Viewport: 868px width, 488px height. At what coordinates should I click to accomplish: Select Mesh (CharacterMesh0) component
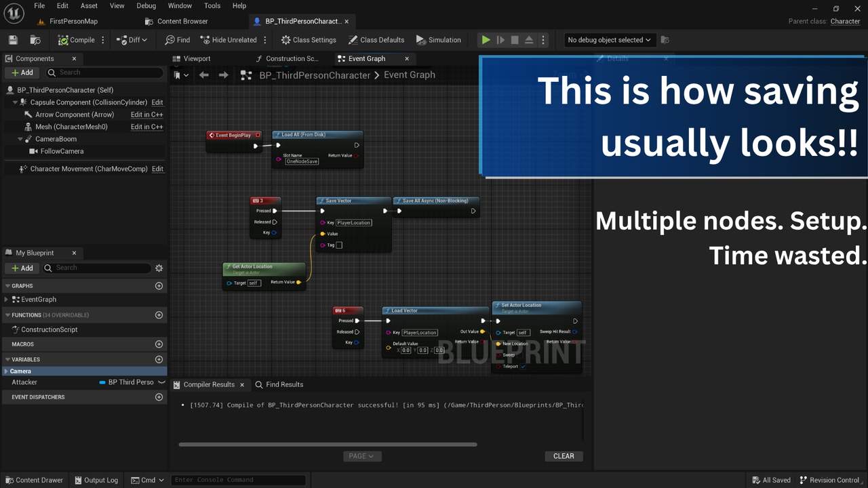click(71, 127)
